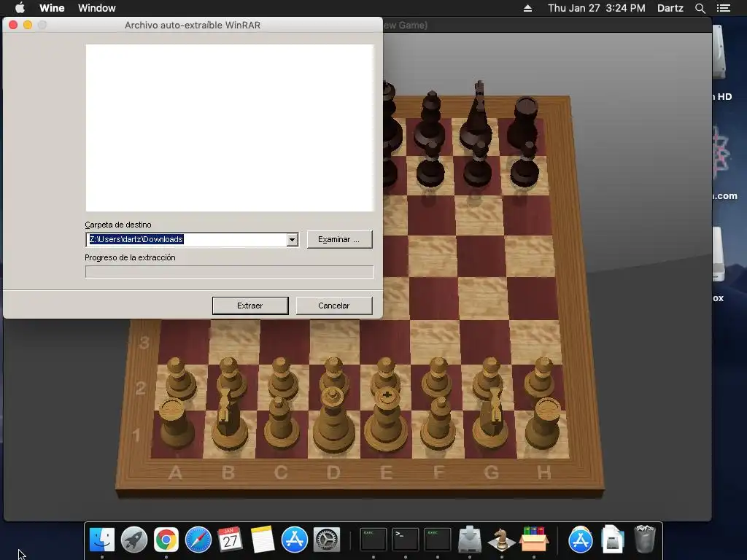Click the eject icon in menu bar
This screenshot has height=560, width=747.
point(527,8)
